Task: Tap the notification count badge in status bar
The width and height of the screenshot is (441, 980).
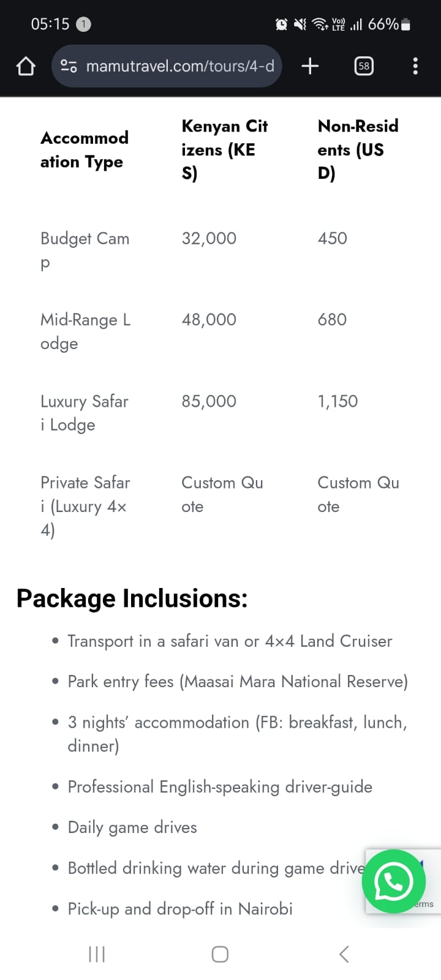Action: click(x=83, y=24)
